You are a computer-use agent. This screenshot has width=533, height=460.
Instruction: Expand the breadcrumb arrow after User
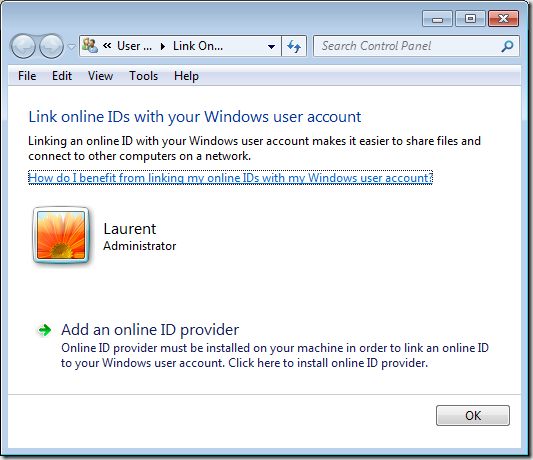click(x=163, y=46)
